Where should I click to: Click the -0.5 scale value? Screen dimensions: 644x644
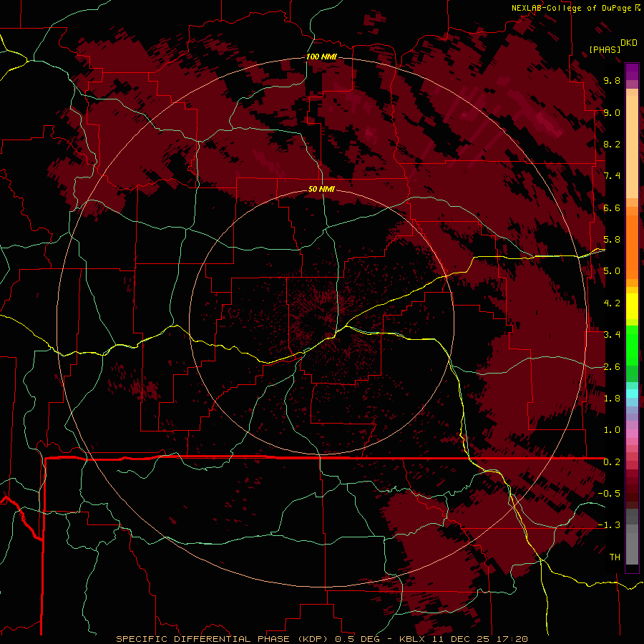coord(609,494)
